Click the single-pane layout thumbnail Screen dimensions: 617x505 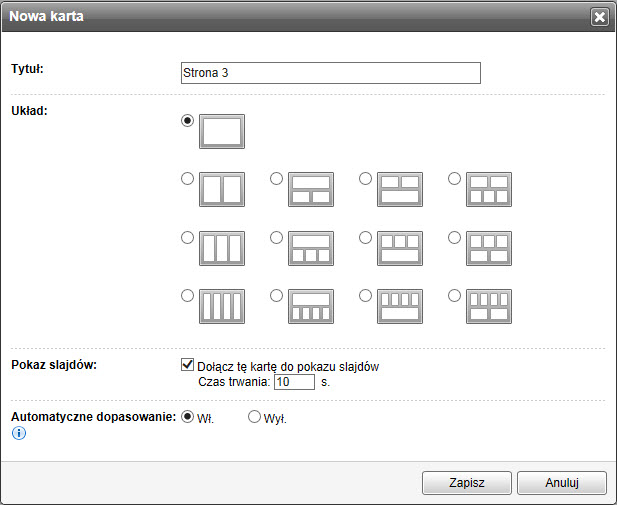point(221,131)
